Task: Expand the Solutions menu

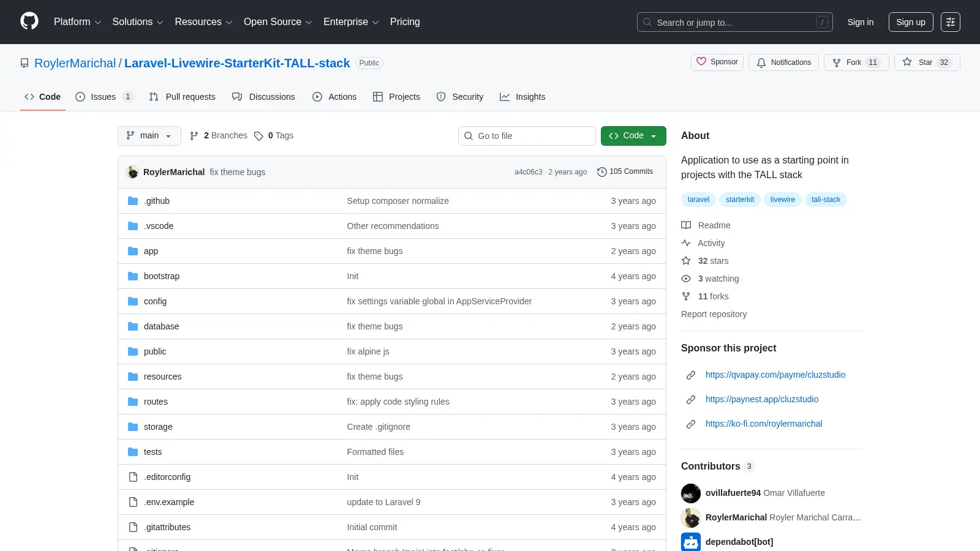Action: [x=138, y=22]
